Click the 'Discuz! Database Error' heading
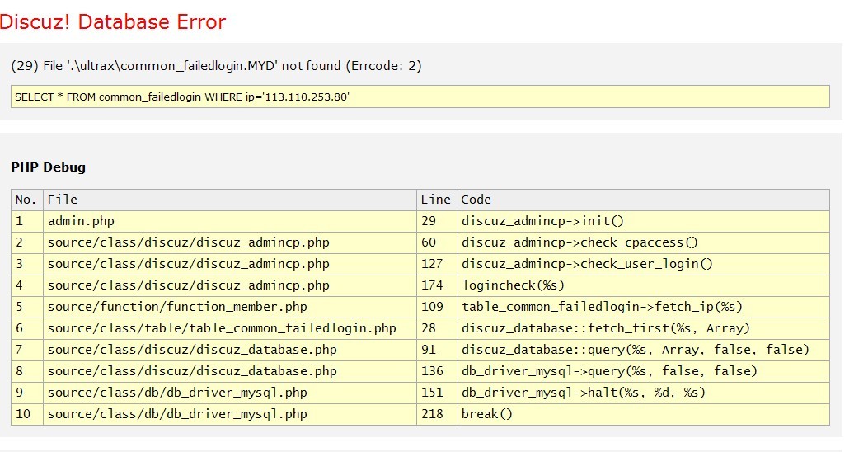 (113, 22)
